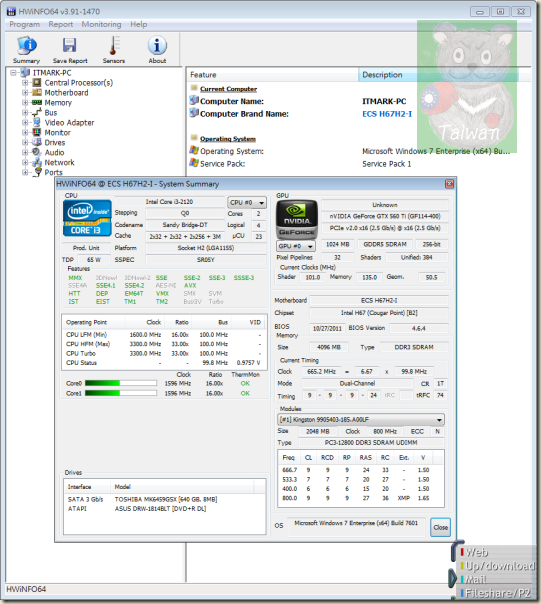Click the ECS H67H2-I brand link
541x604 pixels.
(387, 114)
